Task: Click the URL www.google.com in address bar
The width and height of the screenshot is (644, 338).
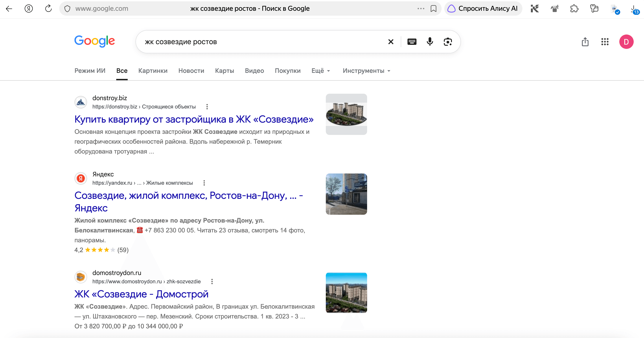Action: click(x=102, y=9)
